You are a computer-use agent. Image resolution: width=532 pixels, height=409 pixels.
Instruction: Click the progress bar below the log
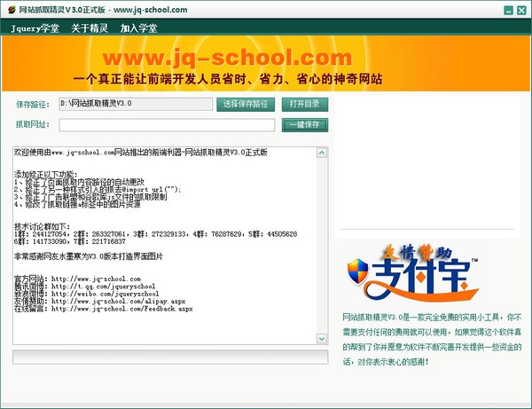pos(170,357)
